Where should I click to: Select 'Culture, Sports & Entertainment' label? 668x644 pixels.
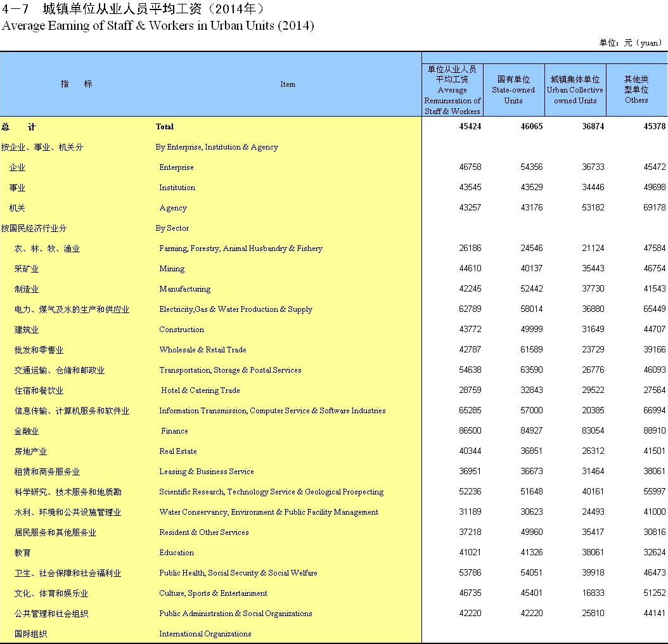click(x=213, y=593)
